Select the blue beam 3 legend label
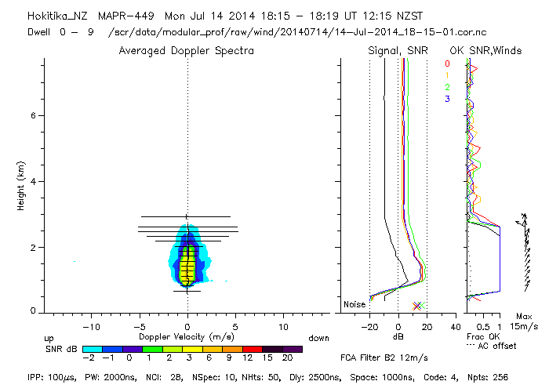The width and height of the screenshot is (549, 392). pos(447,99)
